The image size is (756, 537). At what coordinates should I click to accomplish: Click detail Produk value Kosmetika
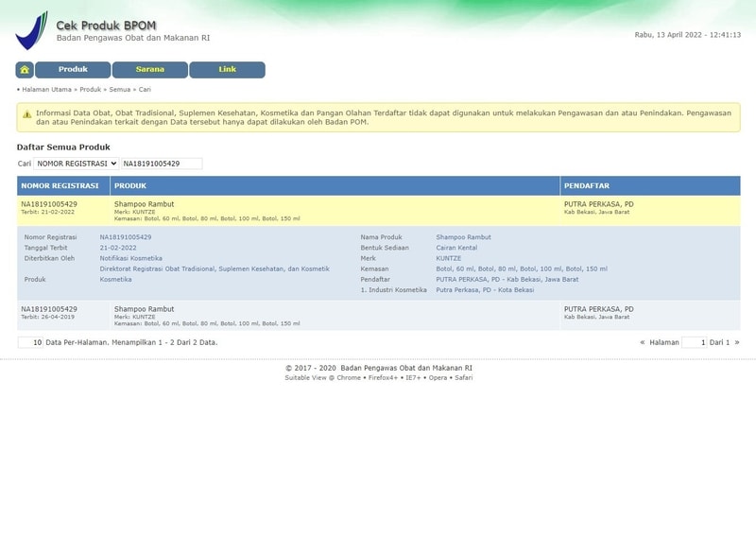pyautogui.click(x=115, y=280)
